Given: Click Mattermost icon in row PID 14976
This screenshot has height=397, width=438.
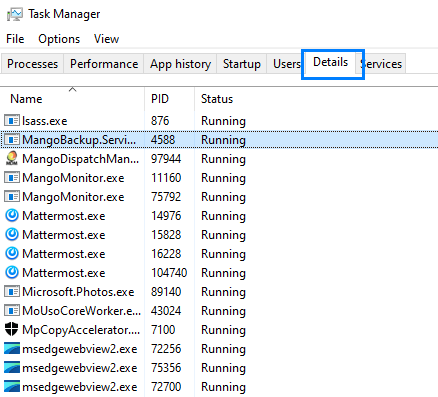Looking at the screenshot, I should pos(12,215).
